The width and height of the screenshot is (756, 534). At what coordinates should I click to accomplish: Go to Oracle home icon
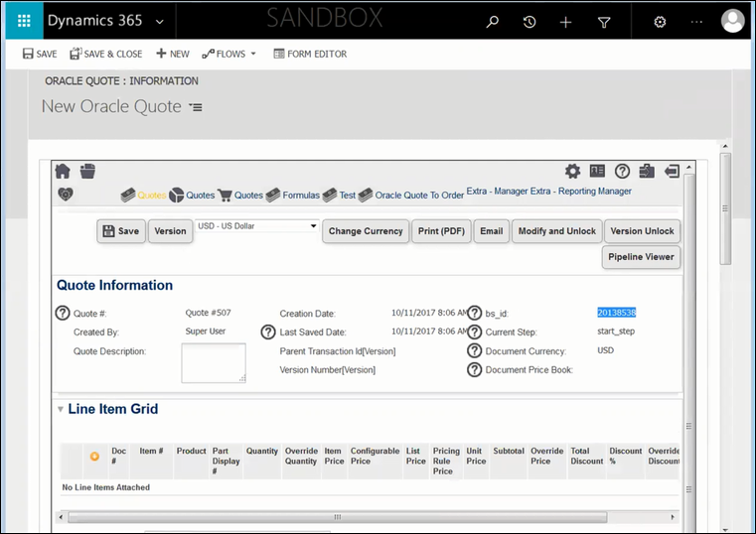pos(63,171)
